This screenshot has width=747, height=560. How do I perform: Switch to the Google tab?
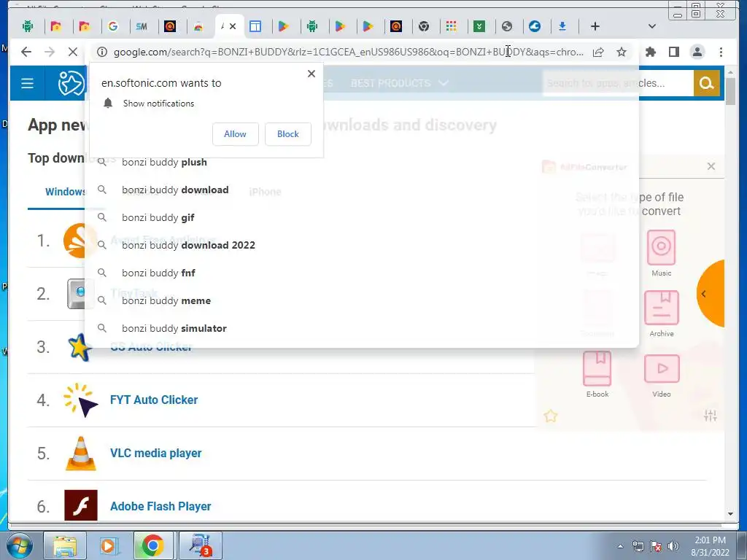pyautogui.click(x=113, y=26)
